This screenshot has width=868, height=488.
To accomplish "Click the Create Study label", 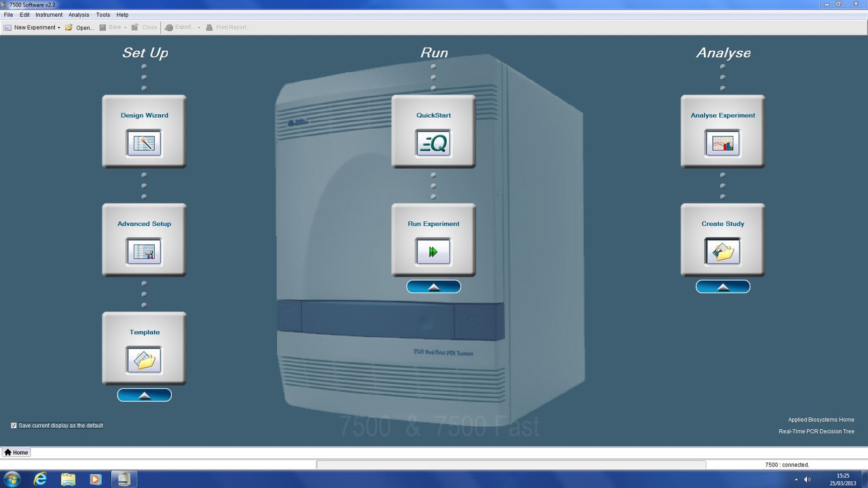I will (723, 223).
